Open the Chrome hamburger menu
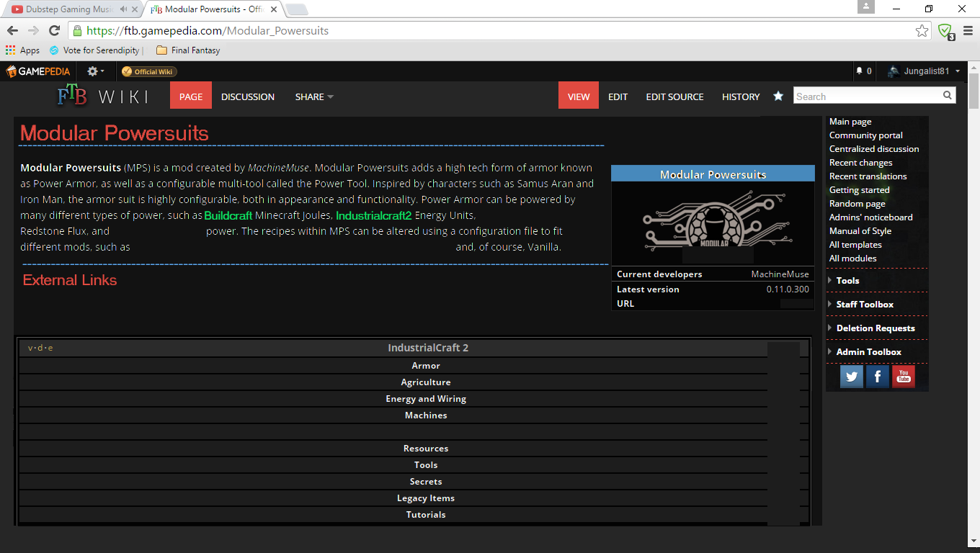 click(968, 31)
